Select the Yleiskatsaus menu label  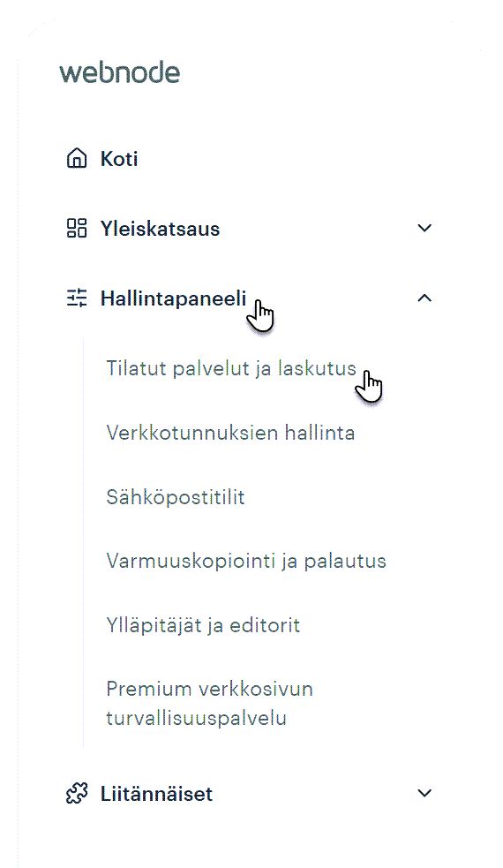160,229
